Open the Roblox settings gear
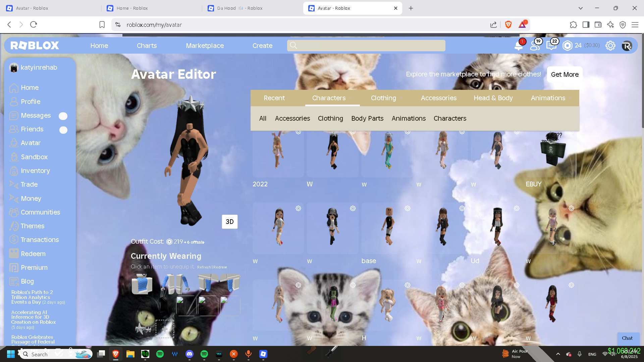This screenshot has height=362, width=644. [610, 46]
